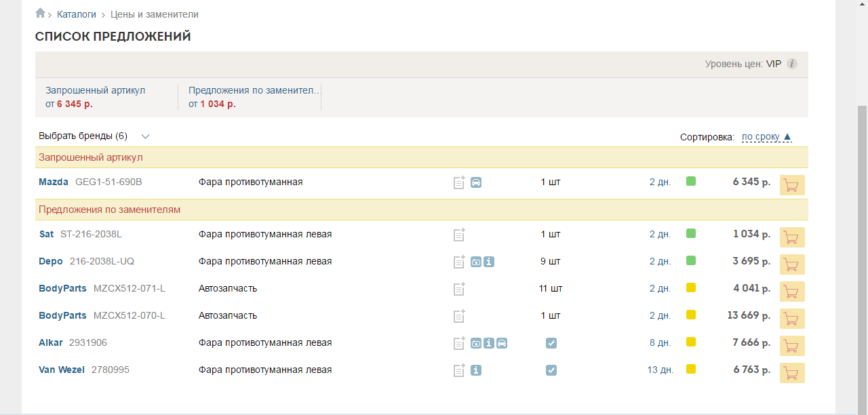Click yellow status square in Alkar row
The height and width of the screenshot is (415, 868).
pyautogui.click(x=691, y=342)
